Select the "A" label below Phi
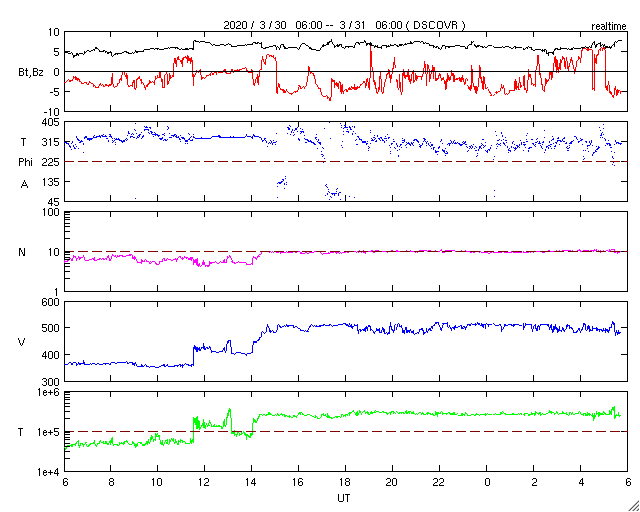The width and height of the screenshot is (640, 512). pos(24,185)
